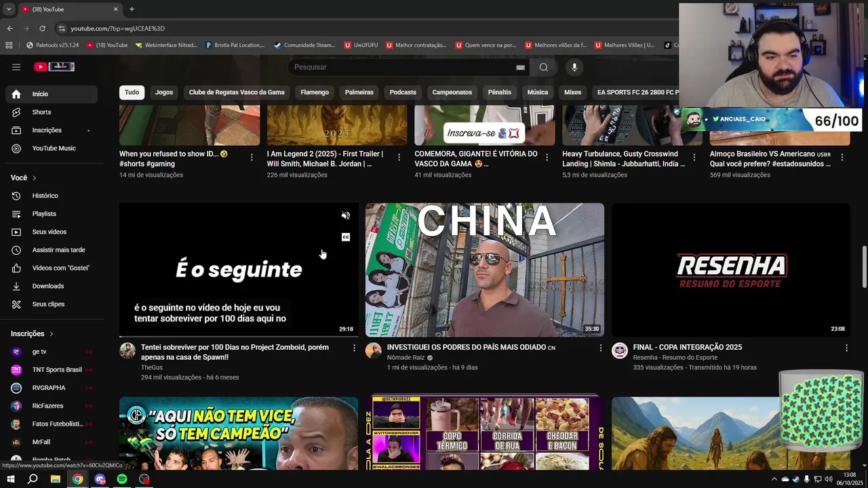Open a new browser tab
Image resolution: width=868 pixels, height=488 pixels.
[x=132, y=9]
